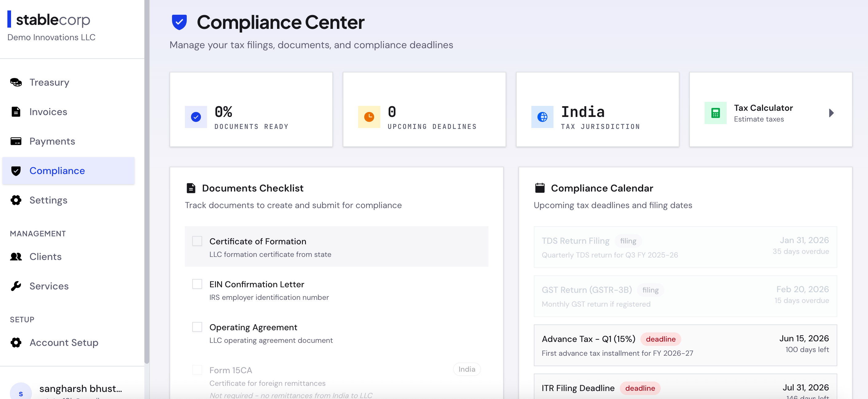Click the Treasury coins icon in sidebar
The width and height of the screenshot is (868, 399).
(16, 82)
